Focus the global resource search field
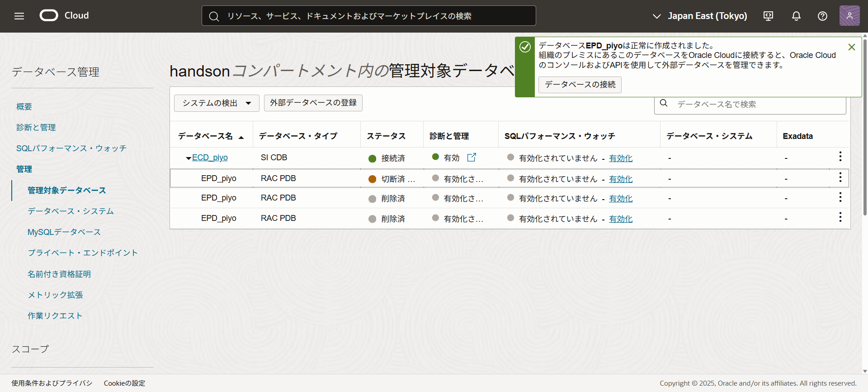The image size is (868, 392). coord(368,16)
